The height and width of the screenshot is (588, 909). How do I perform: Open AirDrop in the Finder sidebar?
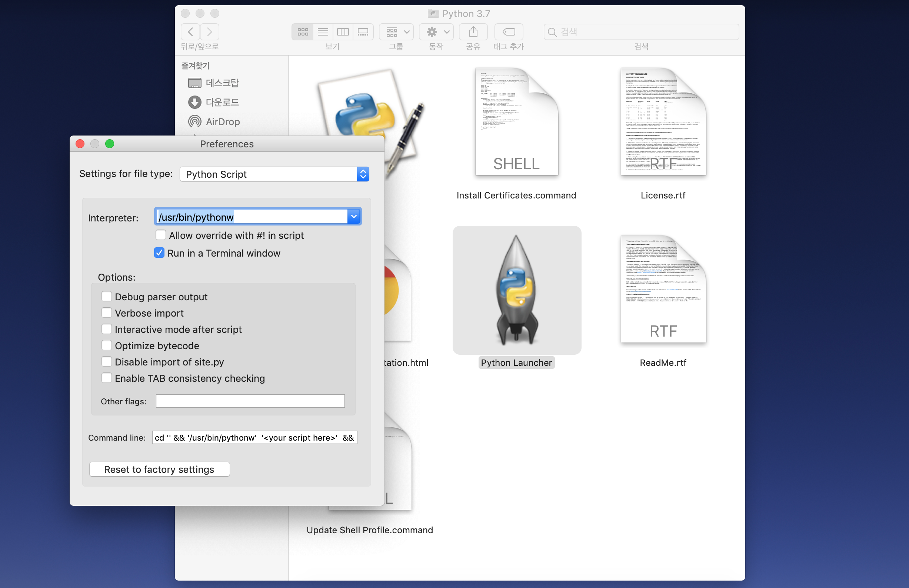pos(222,122)
